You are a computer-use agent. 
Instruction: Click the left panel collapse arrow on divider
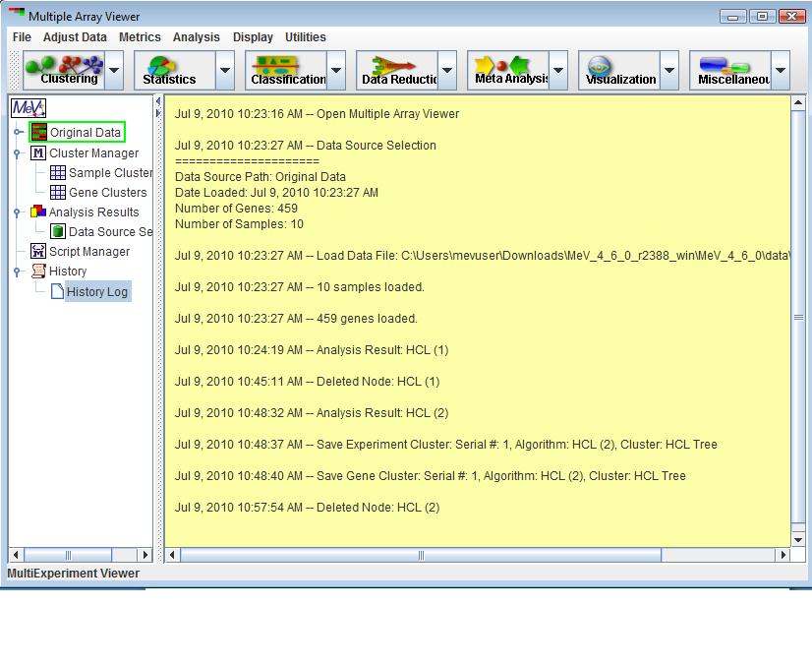click(159, 101)
